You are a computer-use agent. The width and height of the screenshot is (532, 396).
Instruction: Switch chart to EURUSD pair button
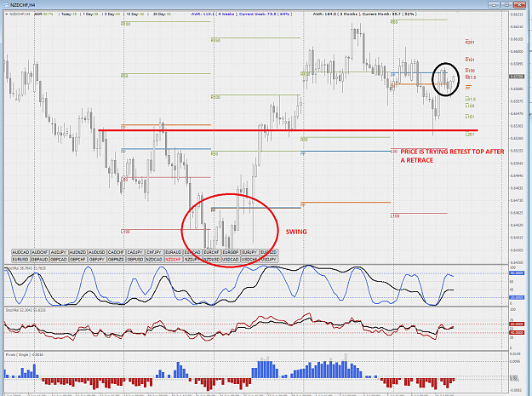click(x=20, y=260)
